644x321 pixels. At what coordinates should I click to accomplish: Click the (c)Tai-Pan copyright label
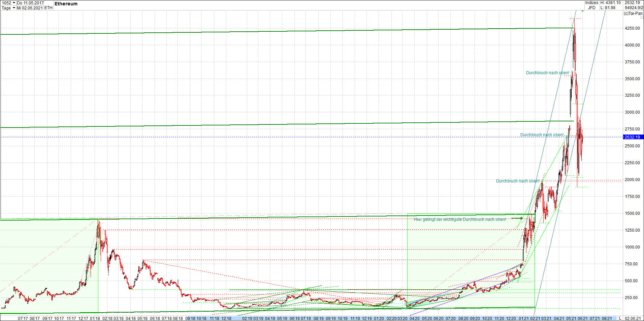pos(633,13)
